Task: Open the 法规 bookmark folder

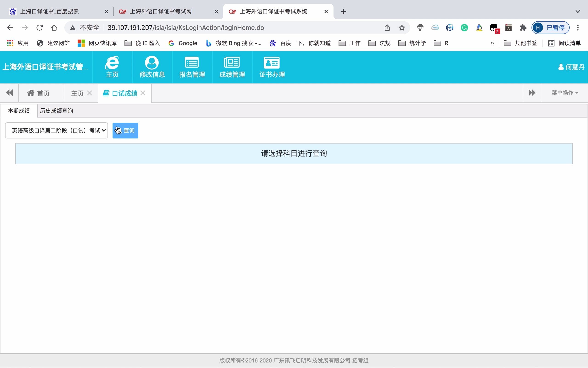Action: click(379, 43)
